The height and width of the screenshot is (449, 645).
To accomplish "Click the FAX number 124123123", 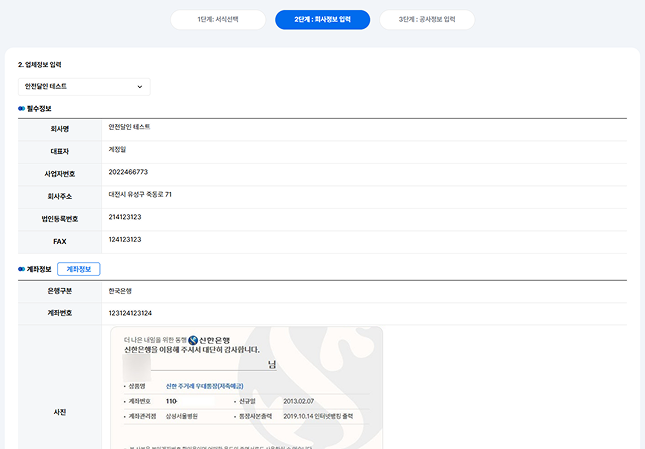I will 125,239.
